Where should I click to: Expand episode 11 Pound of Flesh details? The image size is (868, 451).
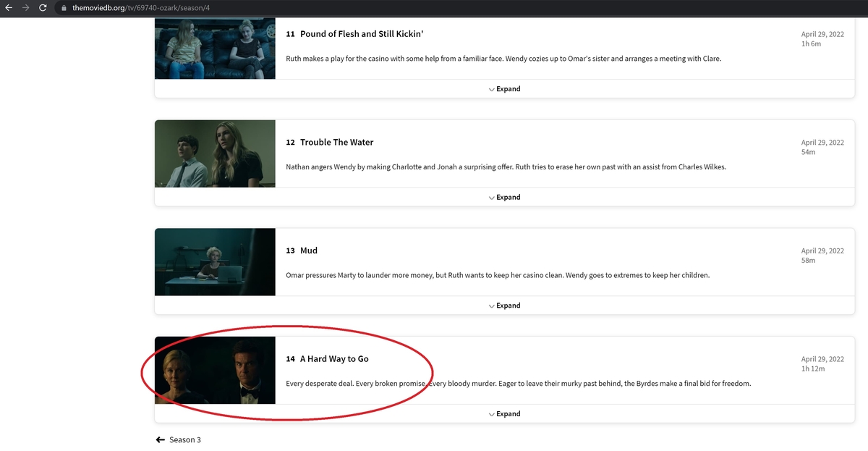coord(504,89)
